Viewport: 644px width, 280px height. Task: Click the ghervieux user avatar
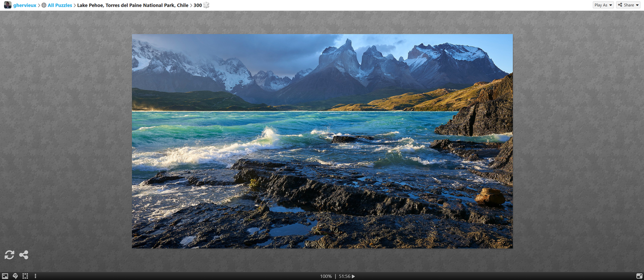(x=8, y=5)
